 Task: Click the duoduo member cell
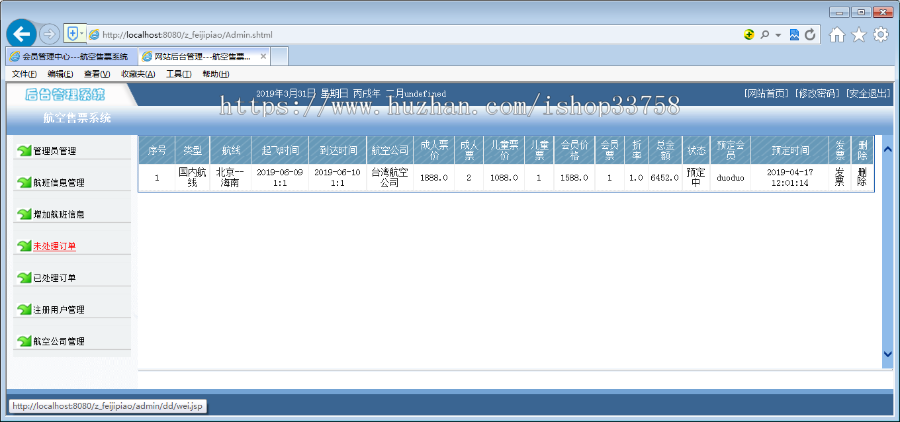730,178
